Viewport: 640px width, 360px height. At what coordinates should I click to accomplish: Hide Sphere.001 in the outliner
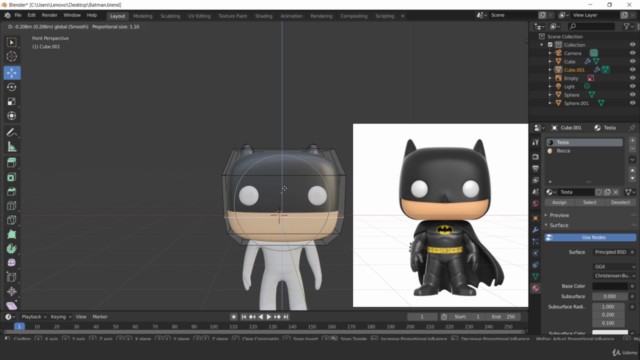(x=632, y=103)
